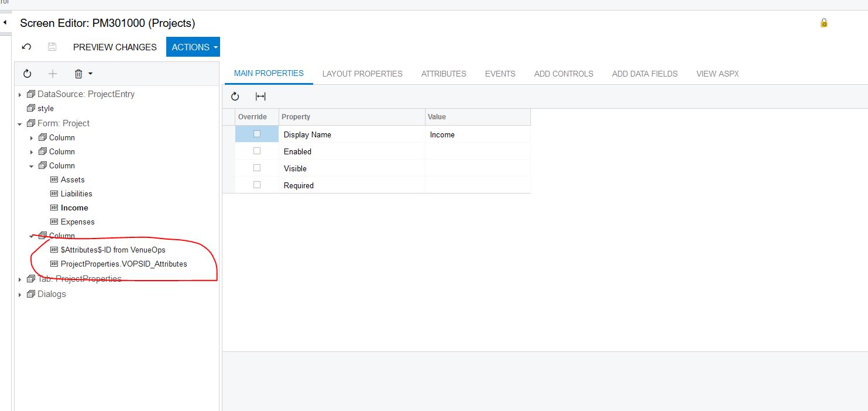Image resolution: width=868 pixels, height=411 pixels.
Task: Expand the DataSource: ProjectEntry node
Action: click(20, 95)
